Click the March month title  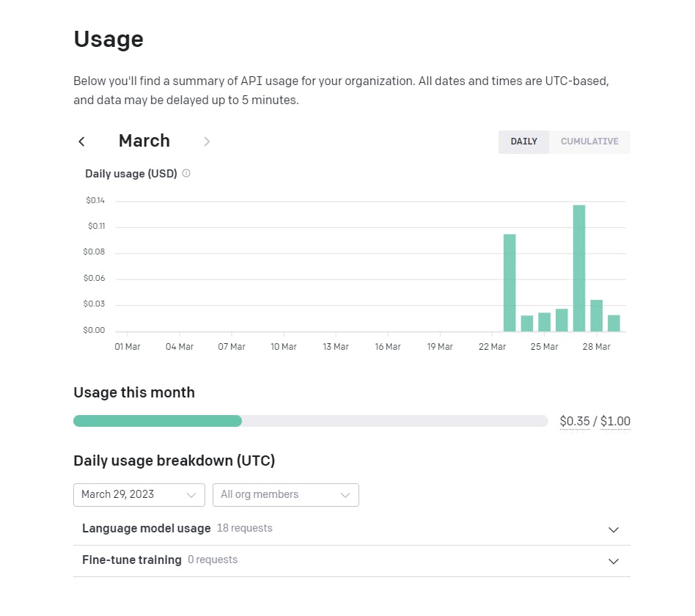144,141
